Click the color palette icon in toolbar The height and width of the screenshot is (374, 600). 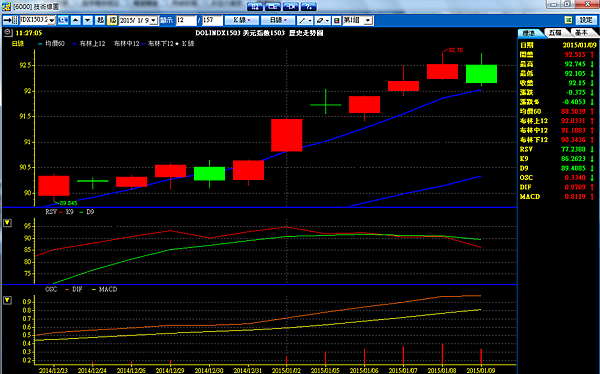point(336,20)
